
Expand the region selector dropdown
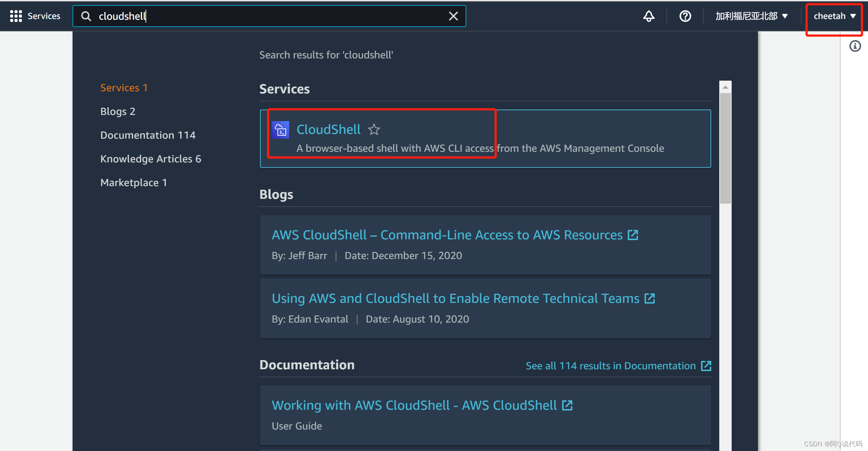(752, 16)
